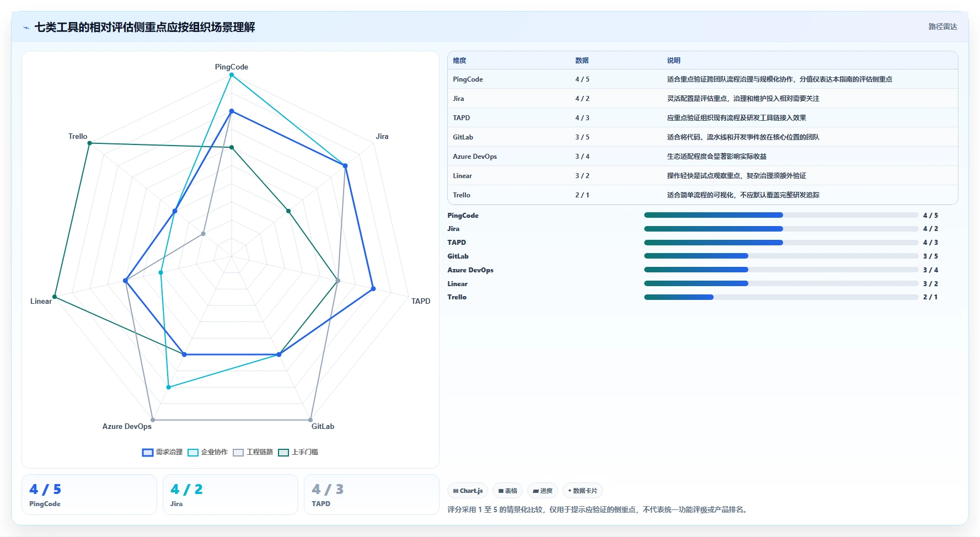Click the 进度 chip
This screenshot has height=537, width=980.
[543, 491]
